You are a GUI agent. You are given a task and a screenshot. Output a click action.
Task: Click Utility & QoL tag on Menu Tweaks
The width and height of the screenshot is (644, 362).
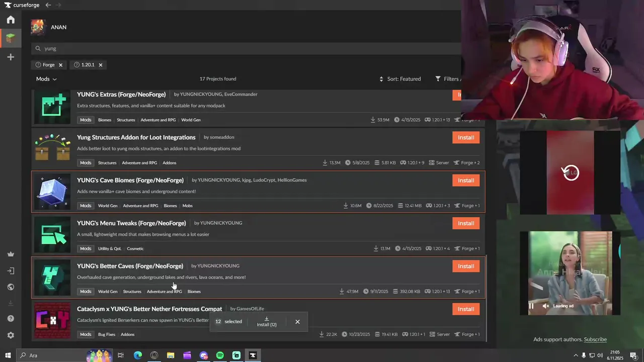(110, 248)
